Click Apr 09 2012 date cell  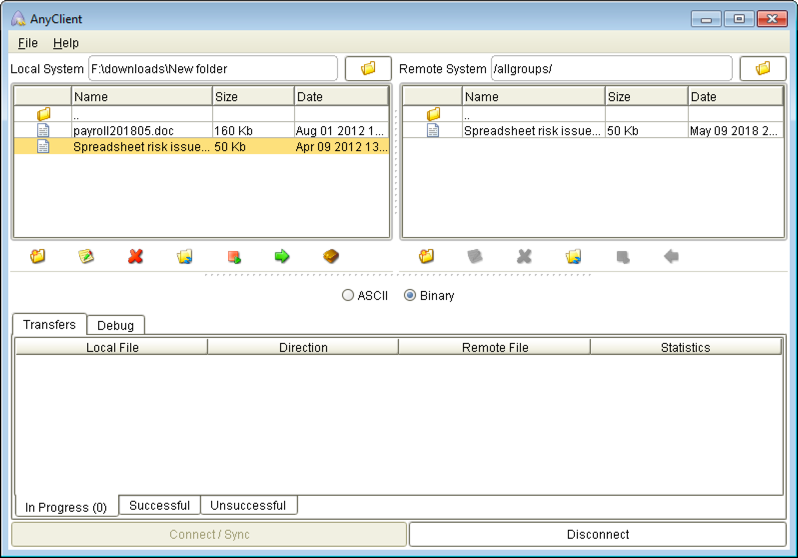tap(341, 147)
